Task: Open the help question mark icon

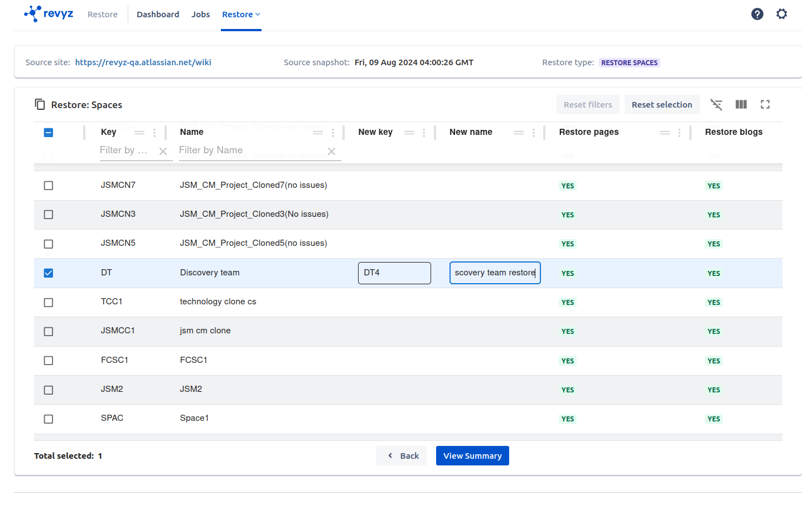Action: click(757, 14)
